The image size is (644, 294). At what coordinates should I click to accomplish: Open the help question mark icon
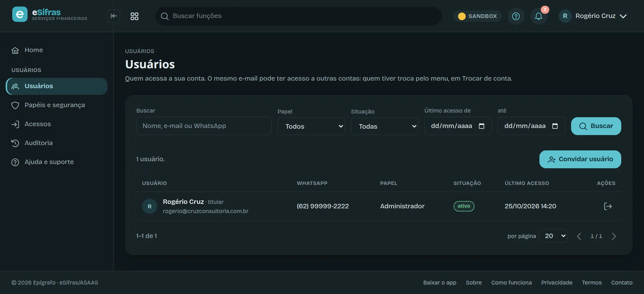click(x=516, y=16)
